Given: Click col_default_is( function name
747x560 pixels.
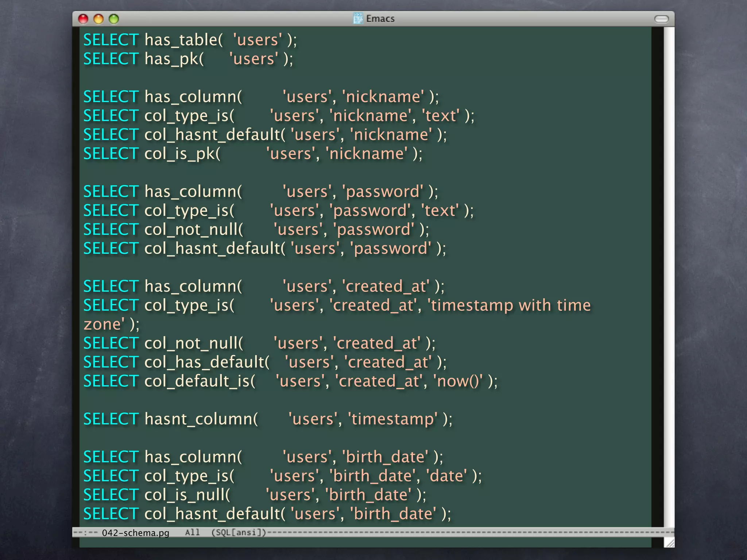Looking at the screenshot, I should click(x=200, y=381).
